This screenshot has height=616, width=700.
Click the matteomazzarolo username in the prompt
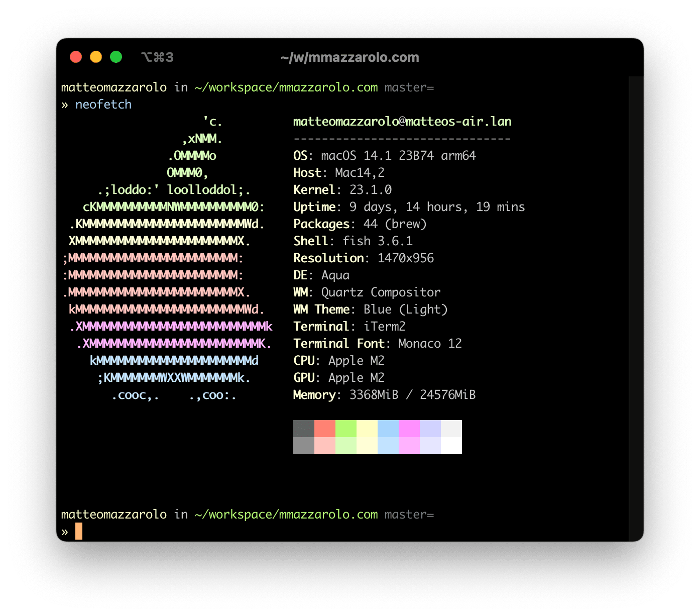pos(114,514)
